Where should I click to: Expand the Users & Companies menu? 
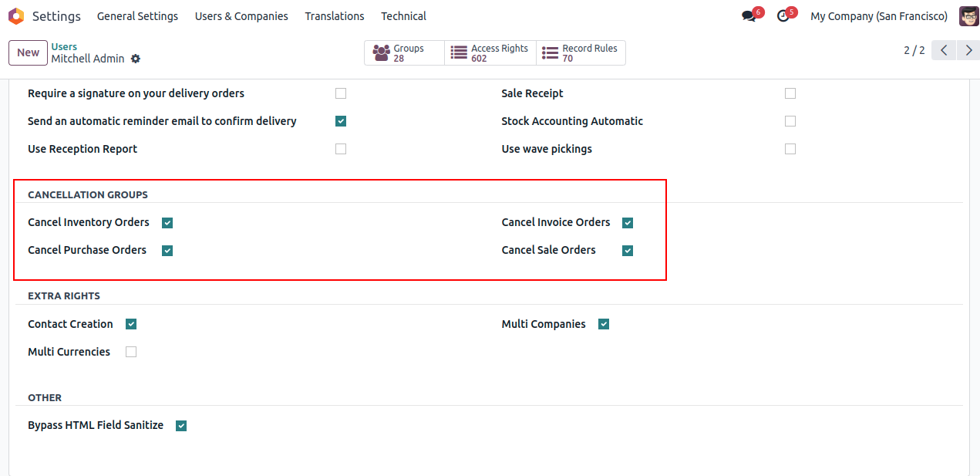click(241, 16)
